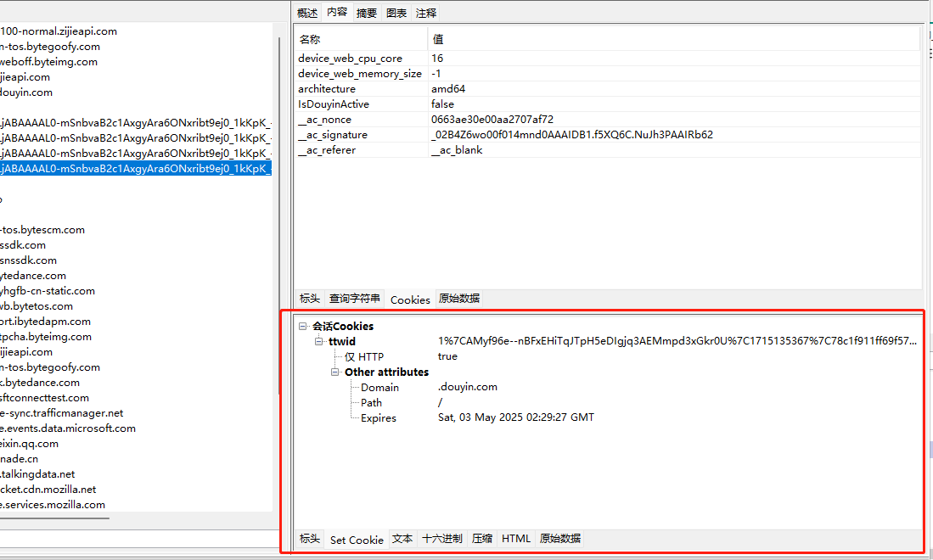Select the device_web_memory_size row
This screenshot has height=560, width=933.
coord(608,74)
